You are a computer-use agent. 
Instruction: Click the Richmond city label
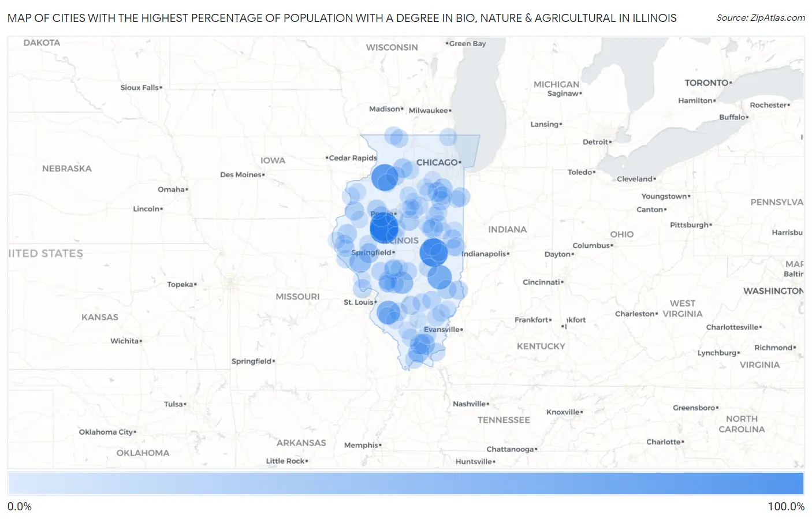pos(774,348)
